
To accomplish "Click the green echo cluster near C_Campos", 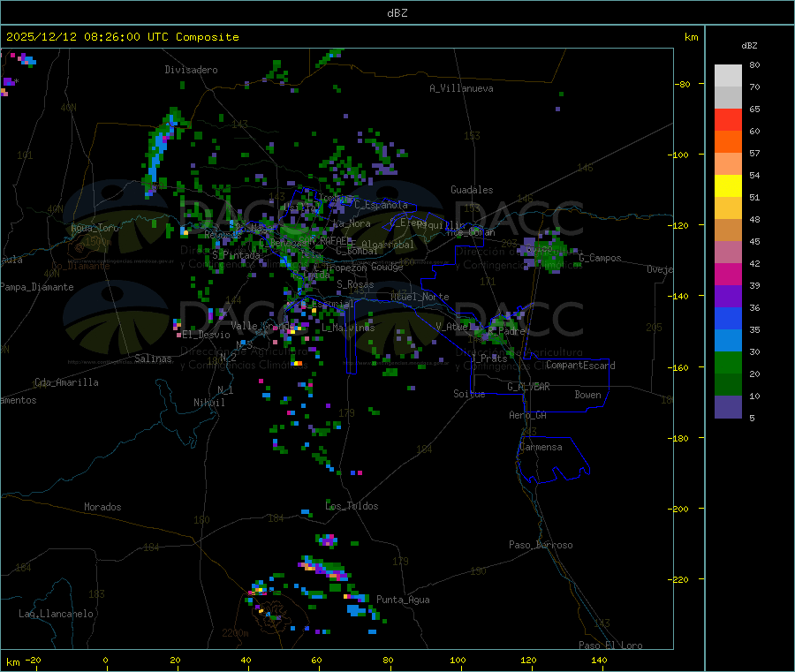I will 549,251.
